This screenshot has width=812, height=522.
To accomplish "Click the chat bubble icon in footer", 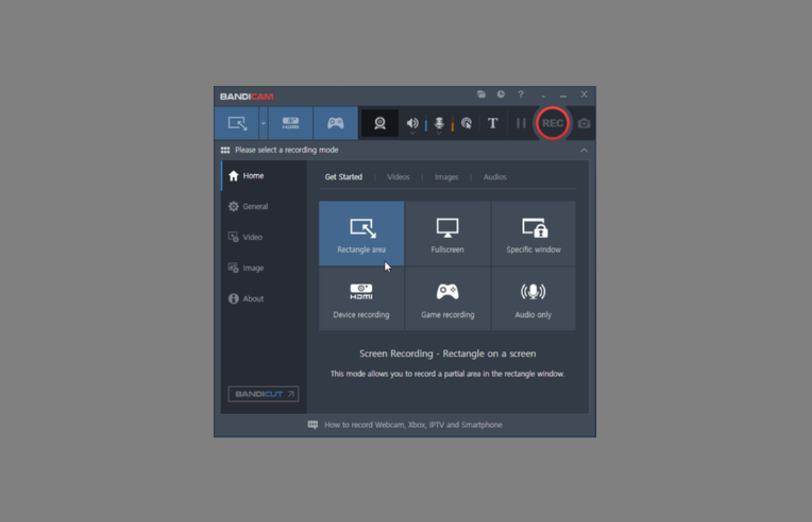I will click(x=313, y=425).
